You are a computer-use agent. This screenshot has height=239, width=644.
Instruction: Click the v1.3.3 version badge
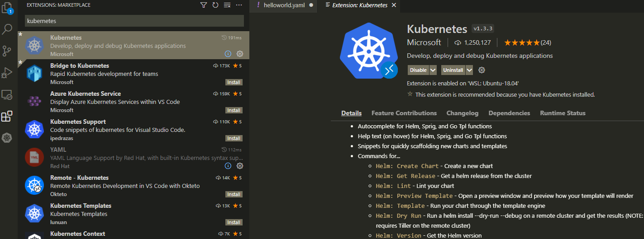(x=483, y=28)
